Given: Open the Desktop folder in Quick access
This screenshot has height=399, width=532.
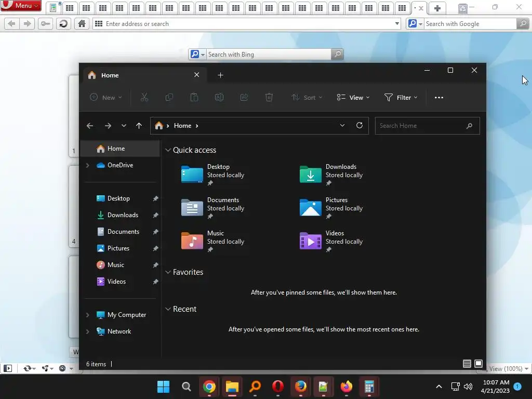Looking at the screenshot, I should coord(213,175).
